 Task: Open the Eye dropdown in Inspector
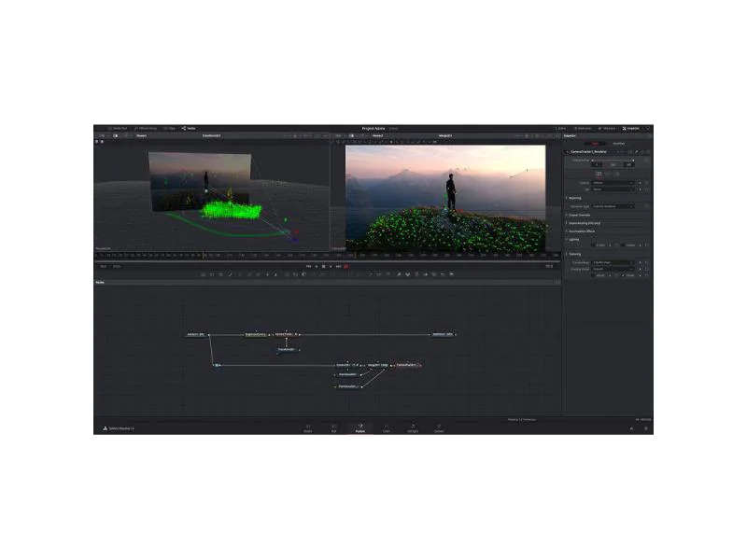coord(613,189)
